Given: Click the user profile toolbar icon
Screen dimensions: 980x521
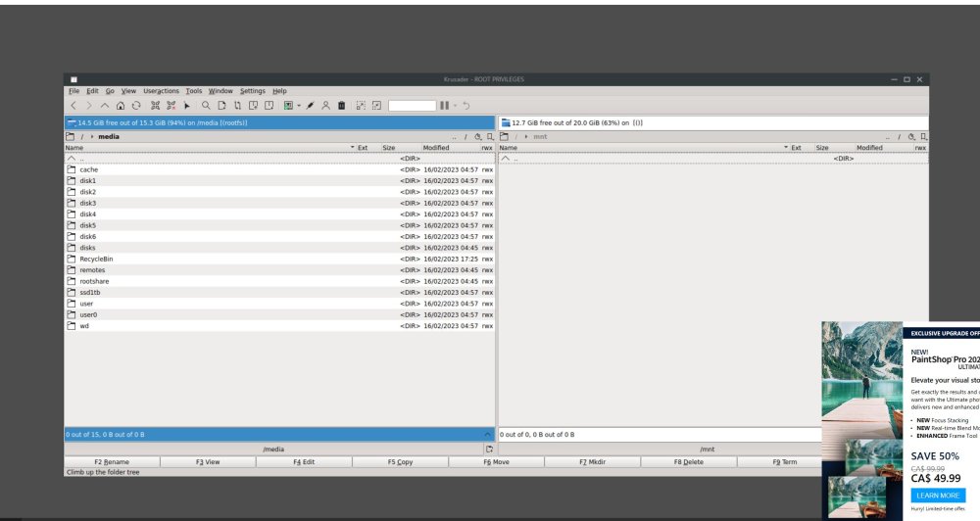Looking at the screenshot, I should coord(325,106).
